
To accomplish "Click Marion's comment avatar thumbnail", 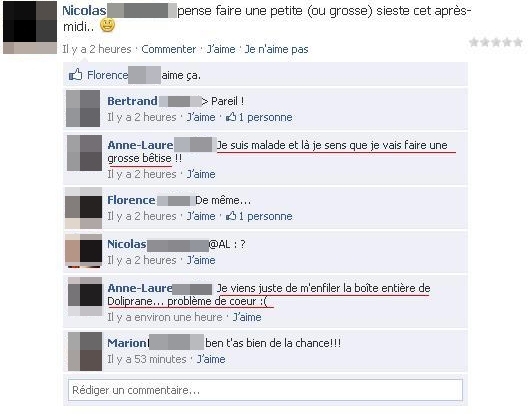I will point(85,351).
